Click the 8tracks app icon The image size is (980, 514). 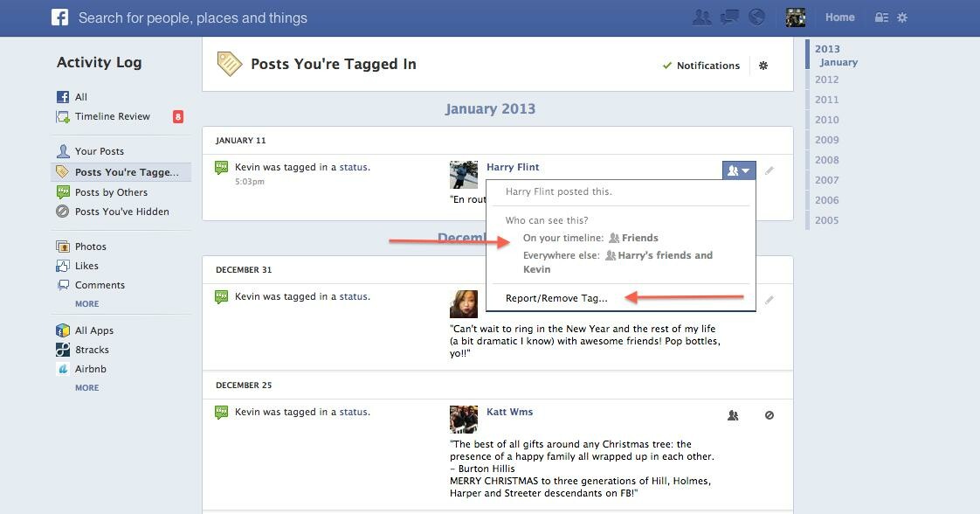(63, 350)
